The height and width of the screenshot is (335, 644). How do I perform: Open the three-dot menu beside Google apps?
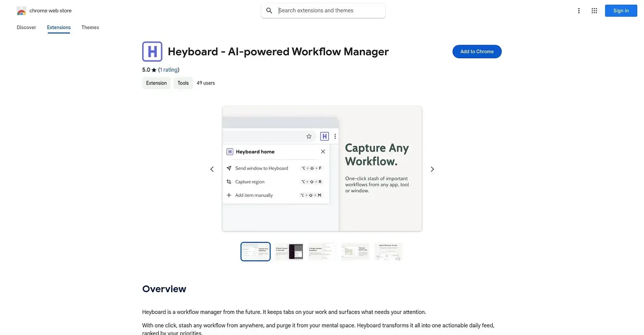pos(579,11)
